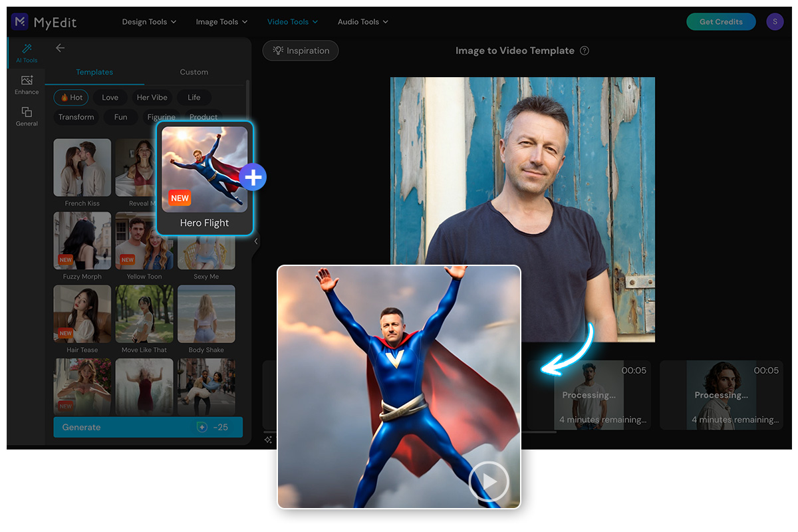Click the Get Credits button
This screenshot has width=798, height=532.
pyautogui.click(x=721, y=21)
